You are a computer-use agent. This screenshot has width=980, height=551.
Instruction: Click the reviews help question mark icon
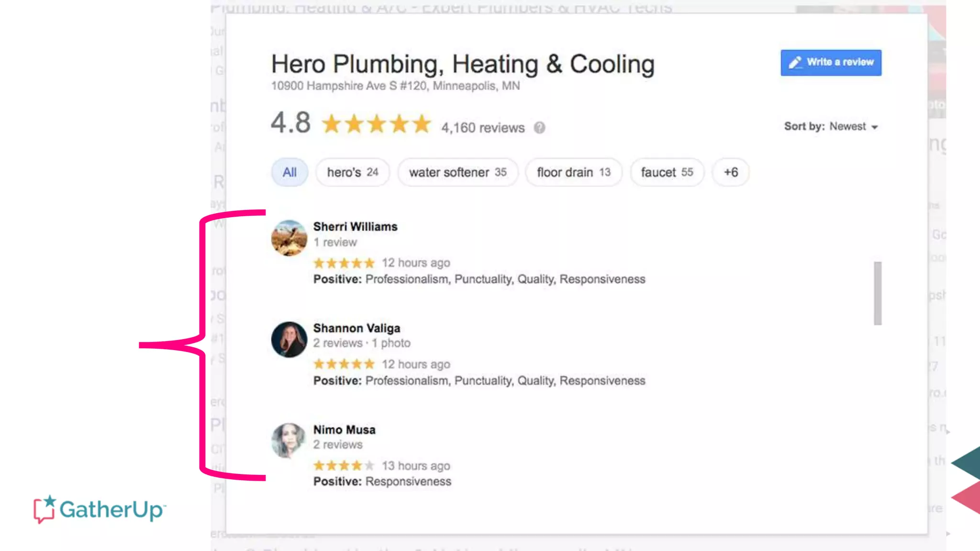click(x=539, y=128)
